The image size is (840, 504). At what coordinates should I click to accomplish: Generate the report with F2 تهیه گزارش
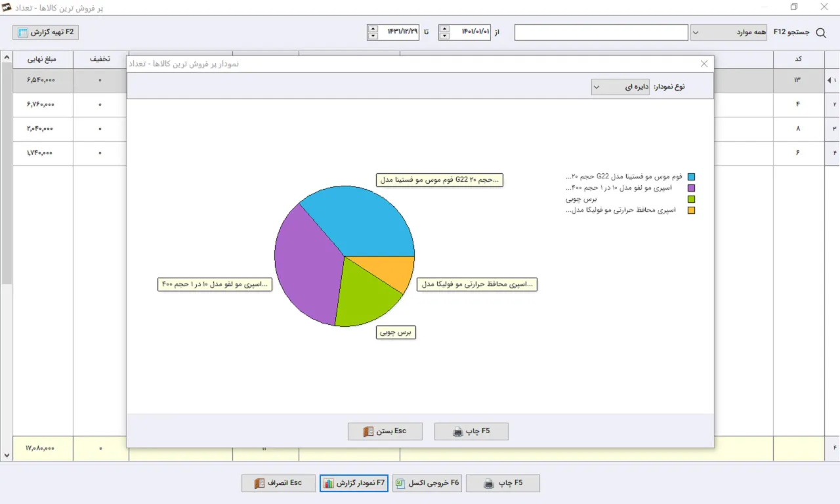click(x=45, y=32)
